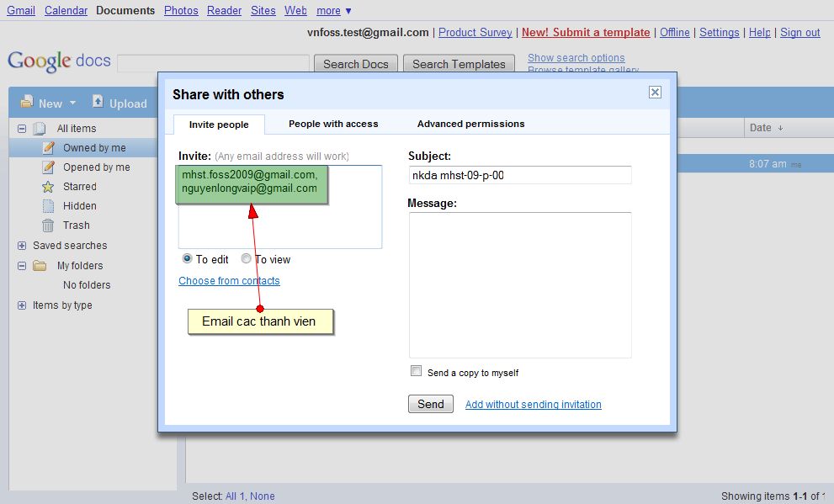
Task: Click the My folders folder icon
Action: (x=40, y=265)
